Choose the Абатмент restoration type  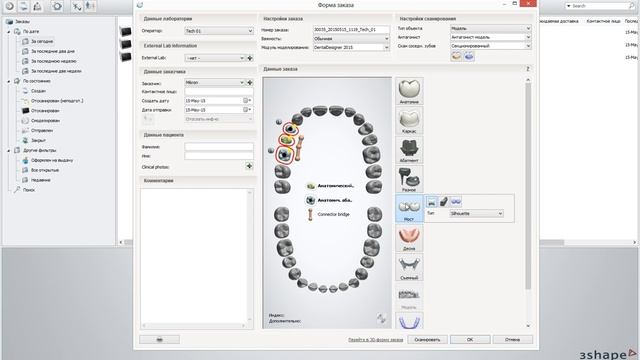(x=409, y=150)
